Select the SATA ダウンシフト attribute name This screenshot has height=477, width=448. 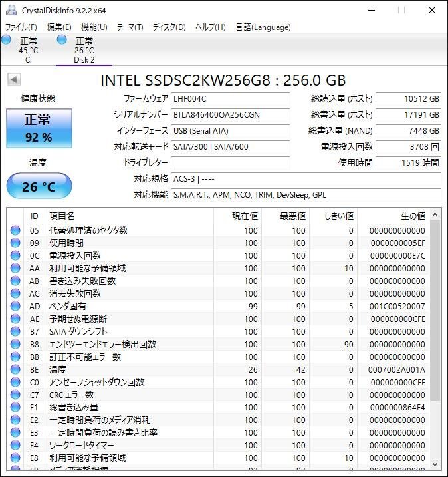tap(78, 331)
